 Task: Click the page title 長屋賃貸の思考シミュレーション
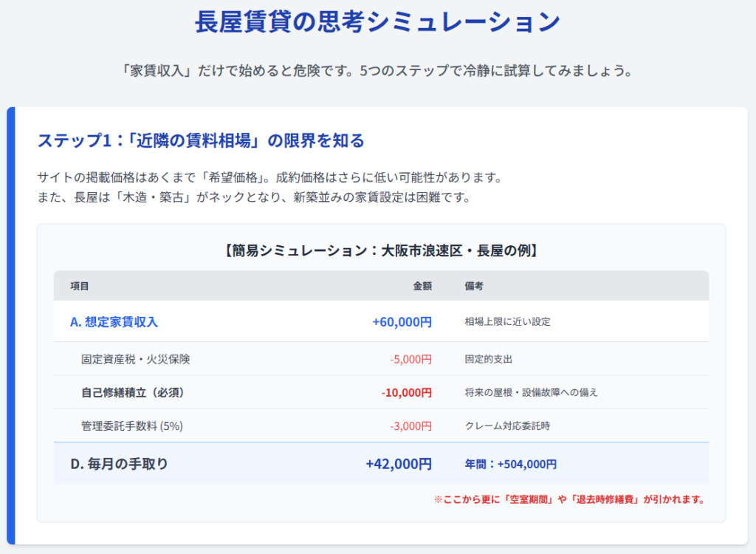tap(377, 22)
